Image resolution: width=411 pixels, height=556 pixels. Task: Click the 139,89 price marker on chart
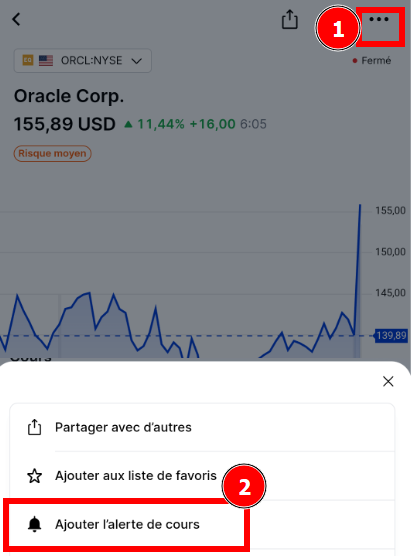pyautogui.click(x=391, y=335)
